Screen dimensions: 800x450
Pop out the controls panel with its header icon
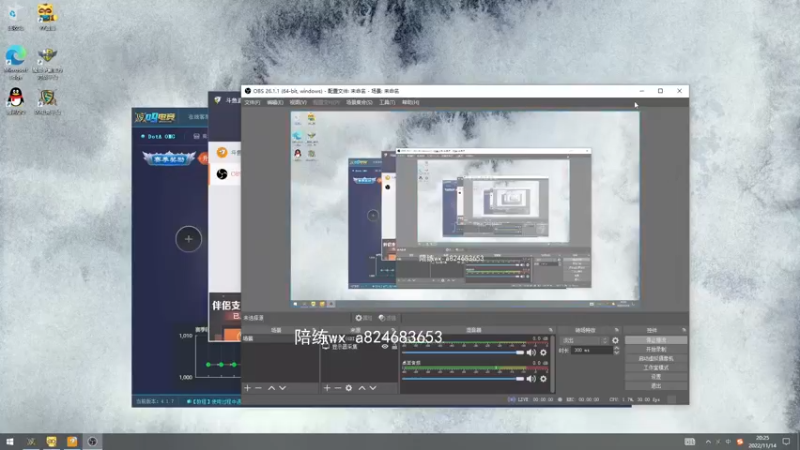click(684, 330)
